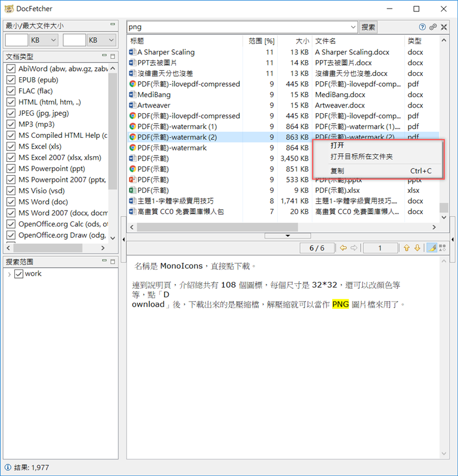458x476 pixels.
Task: Click the Word icon of MediBang row
Action: point(132,94)
